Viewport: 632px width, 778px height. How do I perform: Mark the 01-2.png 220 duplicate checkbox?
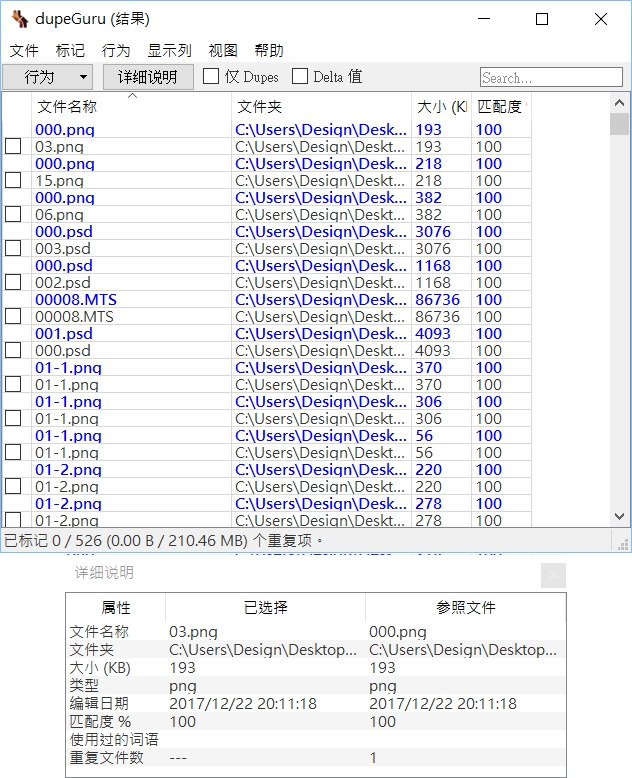click(x=13, y=486)
